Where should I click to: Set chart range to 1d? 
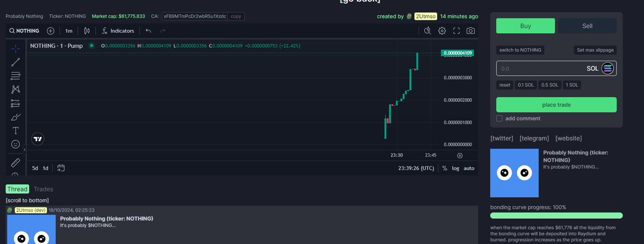point(46,168)
